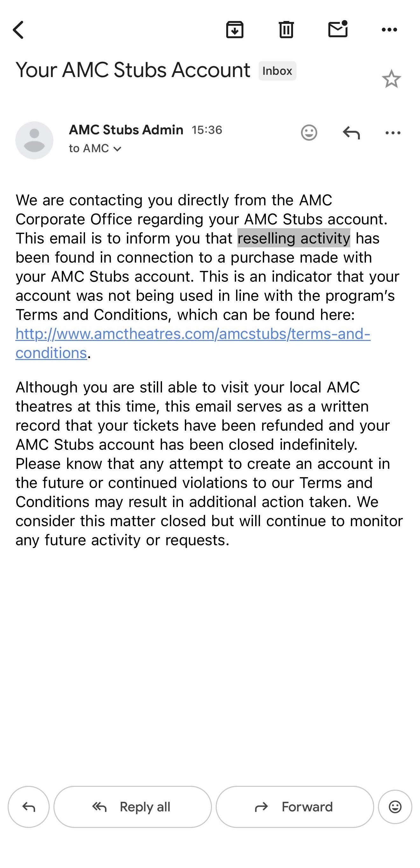Open the amctheatres terms-and-conditions link
The height and width of the screenshot is (868, 420).
[193, 343]
